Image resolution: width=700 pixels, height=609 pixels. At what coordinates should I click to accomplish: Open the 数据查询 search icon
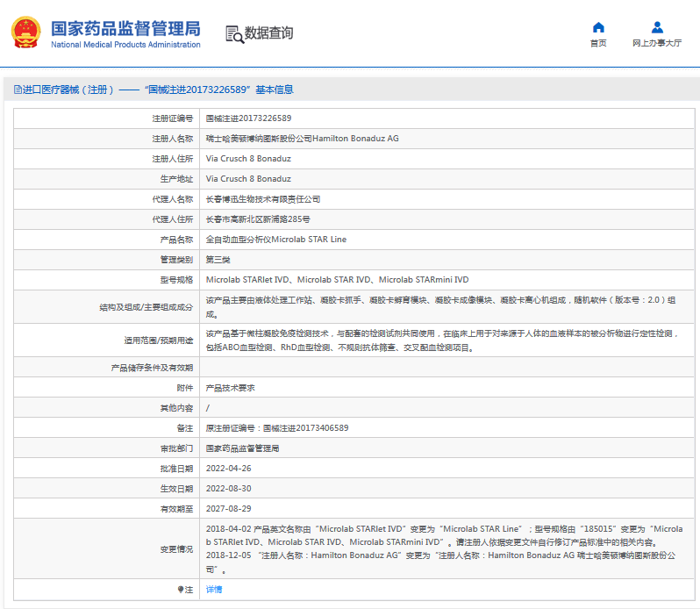(x=234, y=34)
